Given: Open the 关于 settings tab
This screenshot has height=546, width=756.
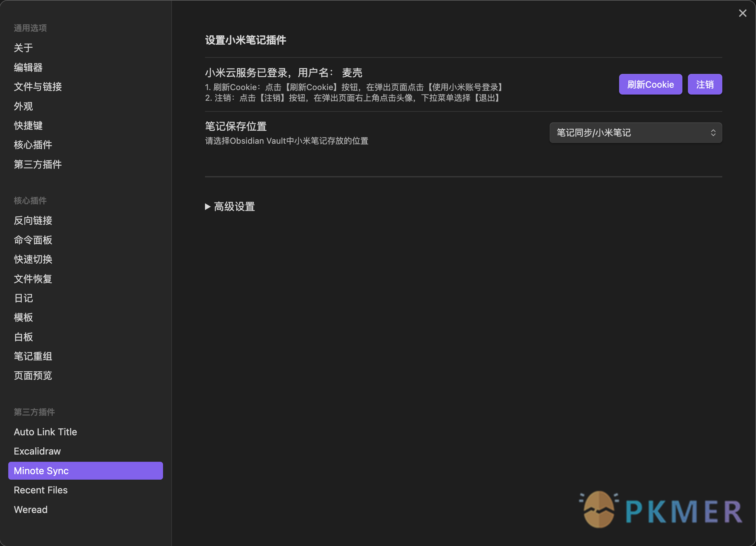Looking at the screenshot, I should (85, 48).
